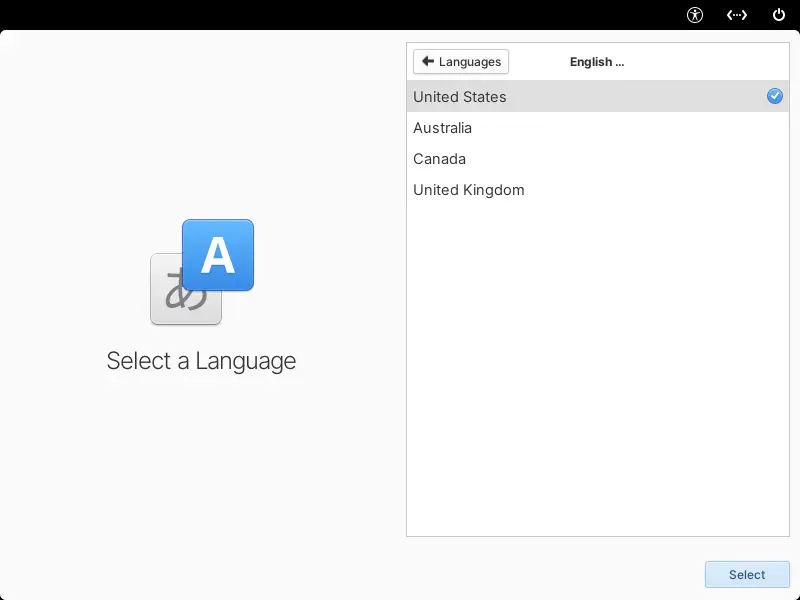
Task: Open the network connection status icon
Action: pos(737,15)
